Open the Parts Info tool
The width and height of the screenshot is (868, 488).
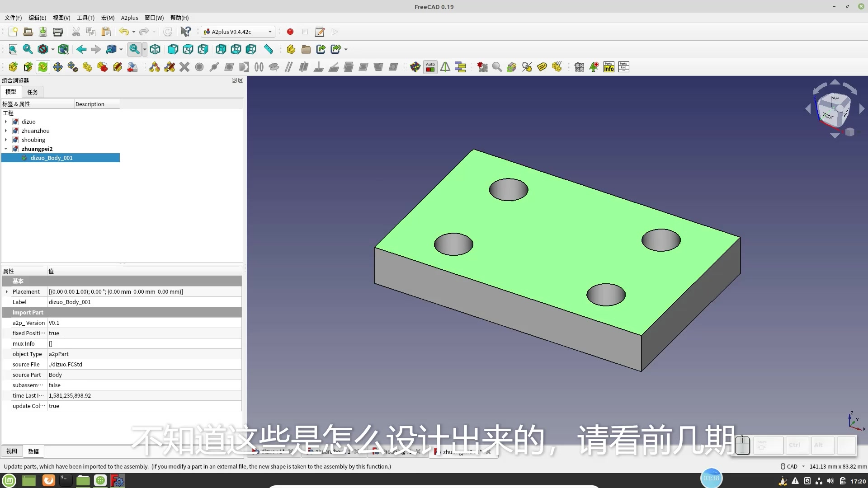coord(608,67)
